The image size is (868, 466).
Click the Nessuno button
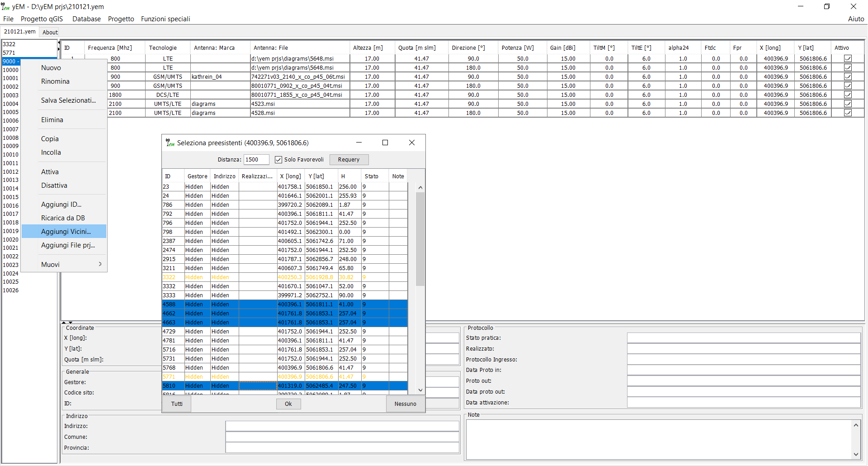405,404
